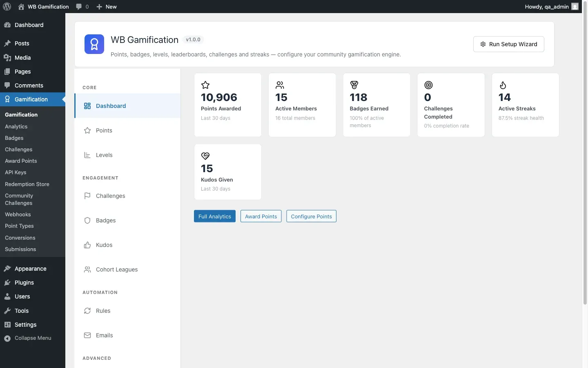This screenshot has height=368, width=588.
Task: Open Tools in the WordPress admin menu
Action: tap(33, 311)
